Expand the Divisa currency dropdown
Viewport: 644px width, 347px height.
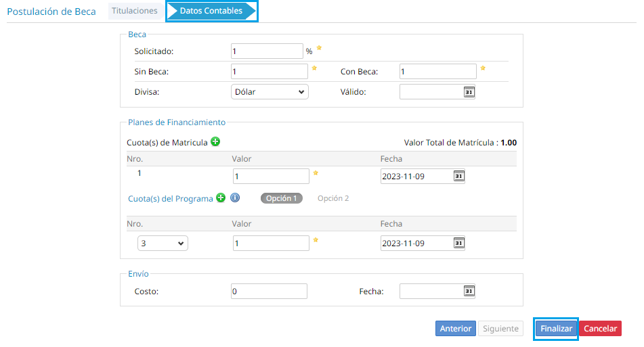[270, 92]
